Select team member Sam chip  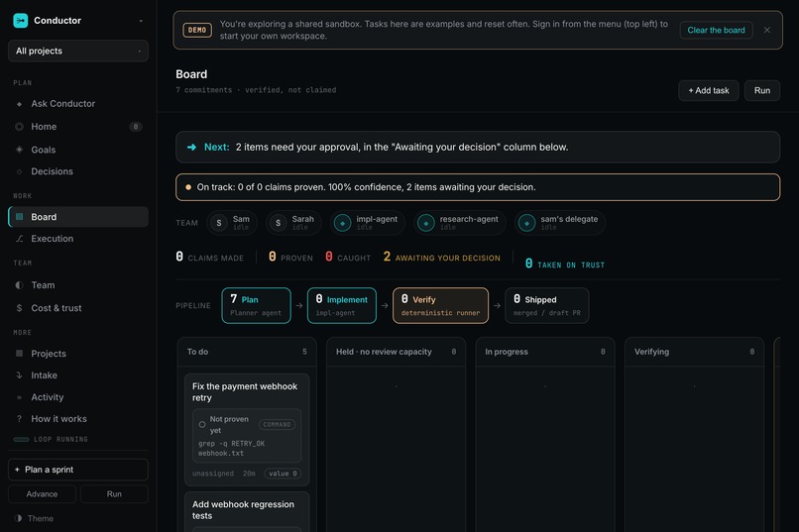pyautogui.click(x=232, y=223)
